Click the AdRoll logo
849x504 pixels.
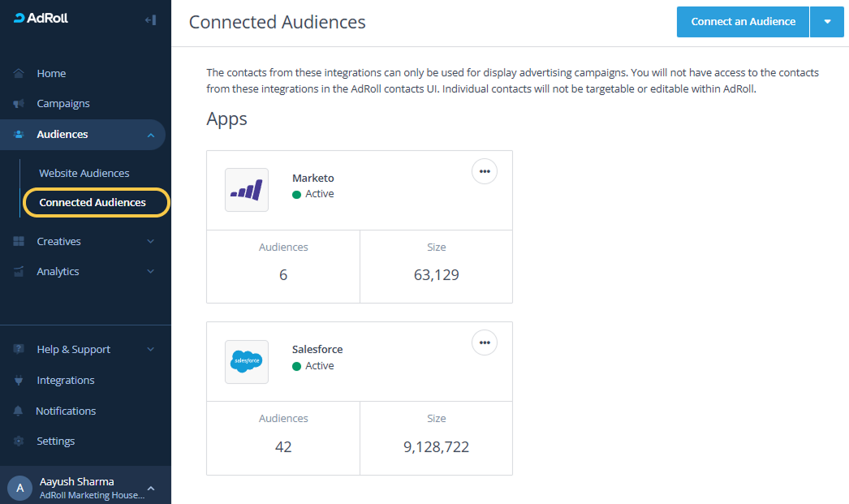(41, 19)
